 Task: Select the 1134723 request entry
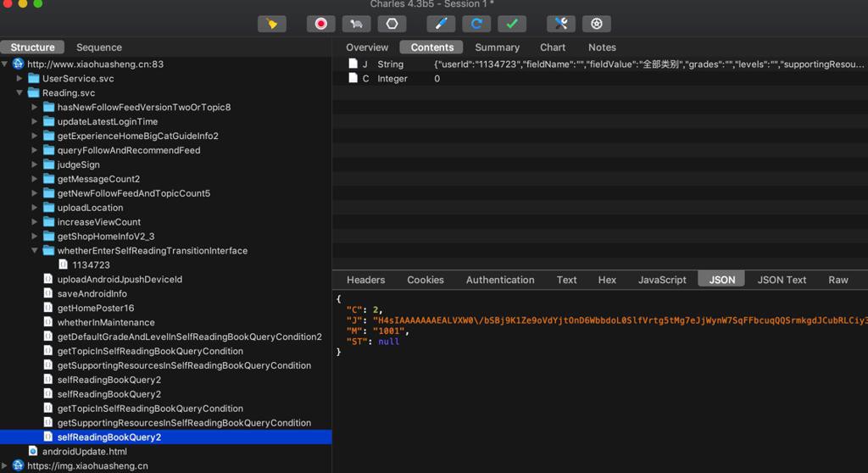(91, 264)
